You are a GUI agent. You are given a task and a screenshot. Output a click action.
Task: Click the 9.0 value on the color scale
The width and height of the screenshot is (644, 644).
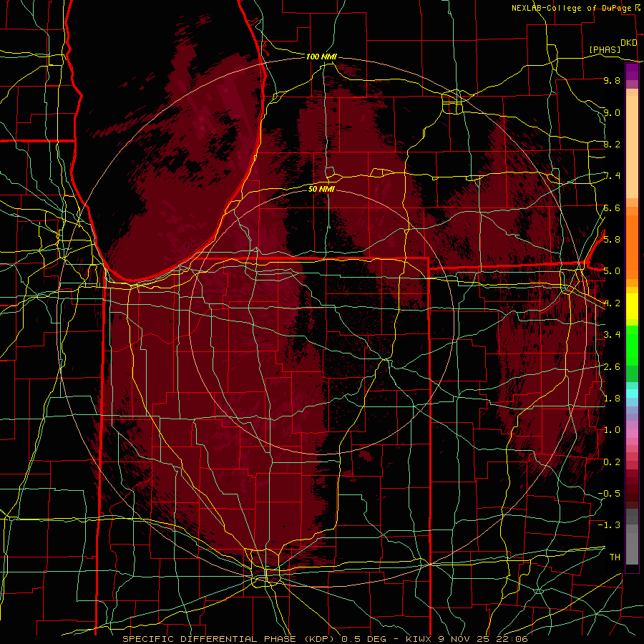pyautogui.click(x=612, y=112)
